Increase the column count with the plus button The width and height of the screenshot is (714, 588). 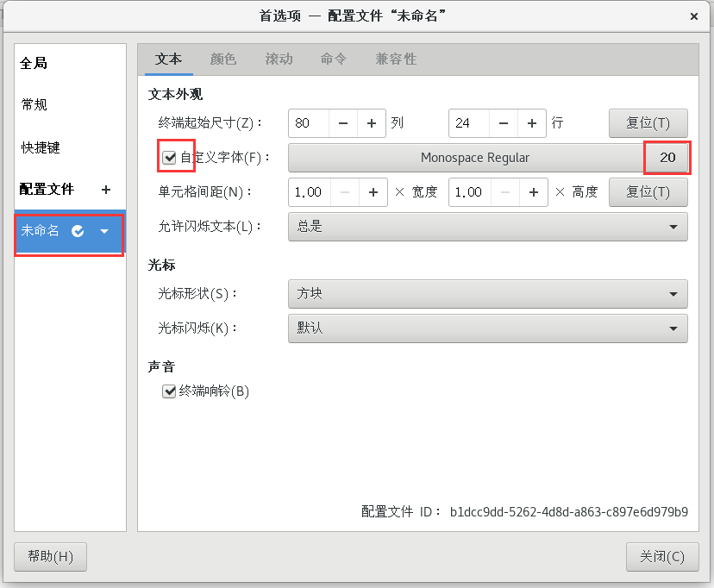pos(372,123)
